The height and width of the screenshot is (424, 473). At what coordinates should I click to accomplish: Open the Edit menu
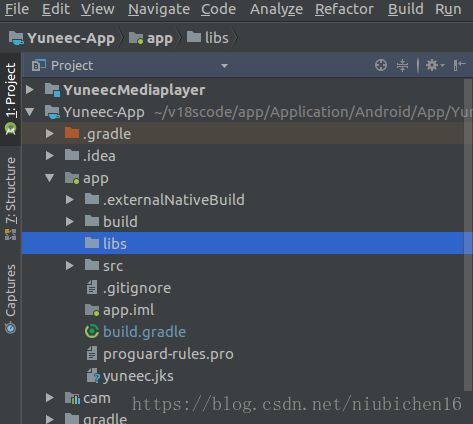point(56,9)
